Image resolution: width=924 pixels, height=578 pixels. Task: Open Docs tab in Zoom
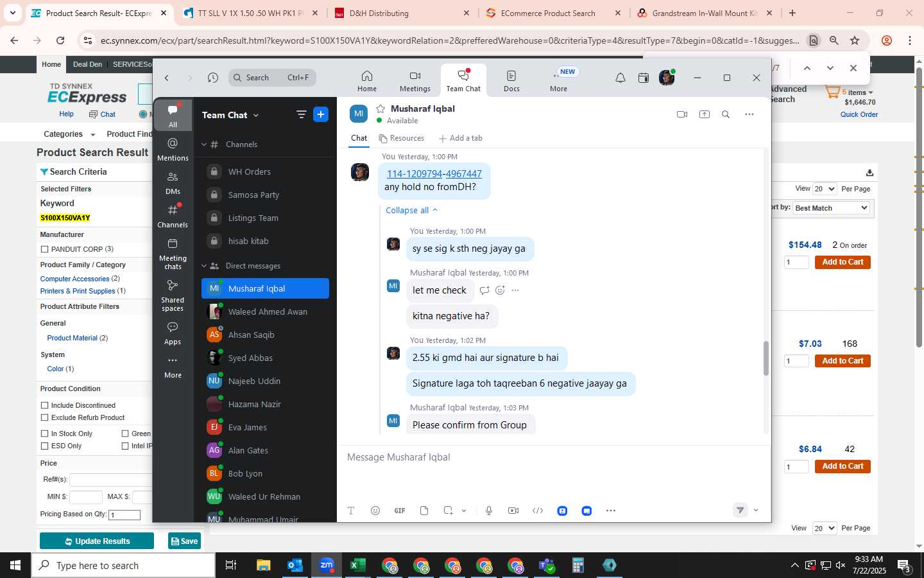[511, 81]
